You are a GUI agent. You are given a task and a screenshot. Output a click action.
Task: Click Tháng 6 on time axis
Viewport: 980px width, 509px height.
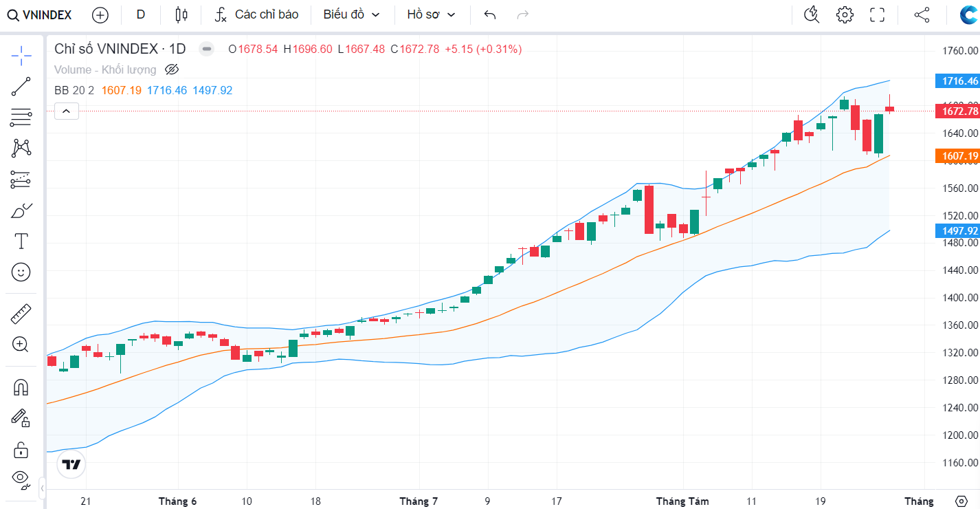177,501
